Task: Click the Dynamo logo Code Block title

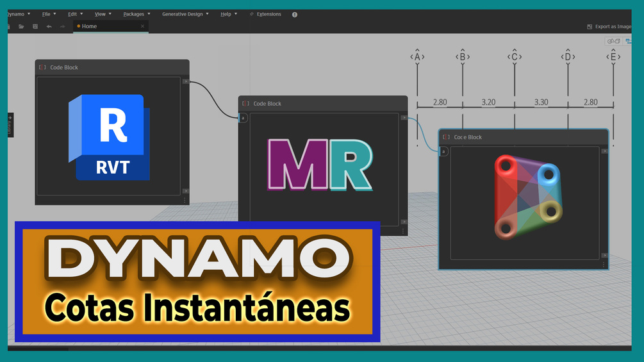Action: coord(468,137)
